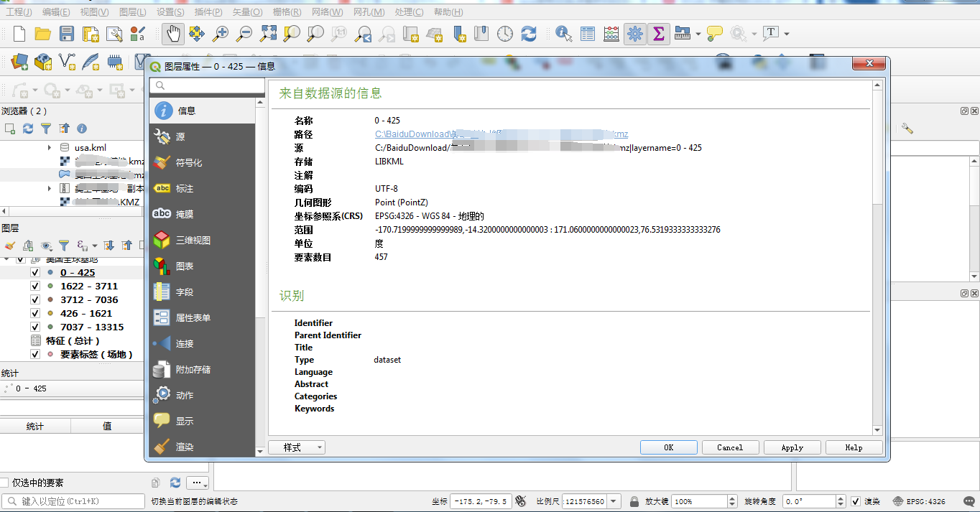Select the Pan Map hand tool

172,33
